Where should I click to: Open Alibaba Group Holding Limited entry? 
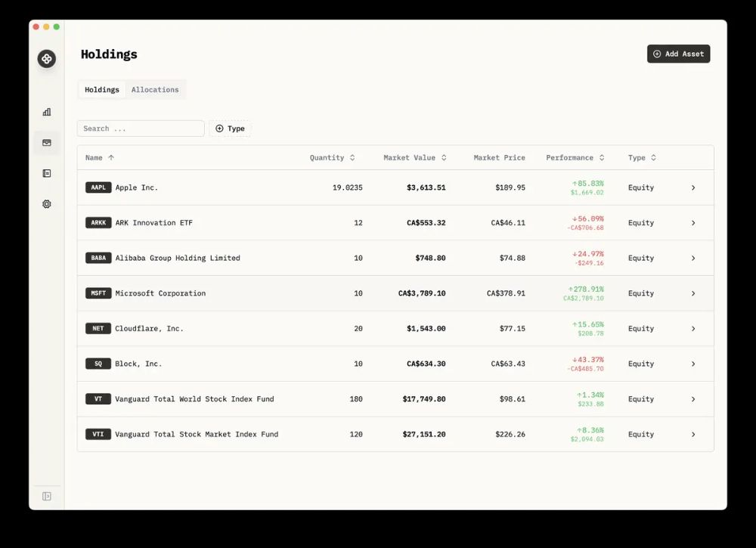178,259
